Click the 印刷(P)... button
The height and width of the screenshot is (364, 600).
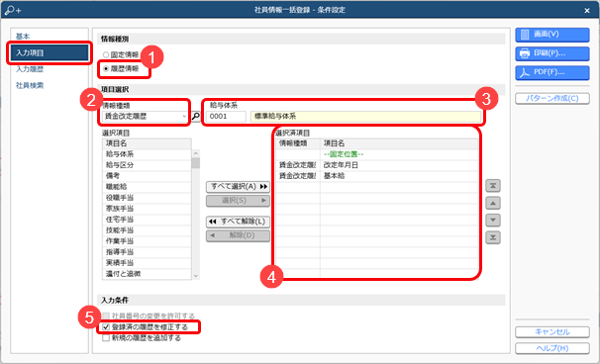click(x=552, y=53)
